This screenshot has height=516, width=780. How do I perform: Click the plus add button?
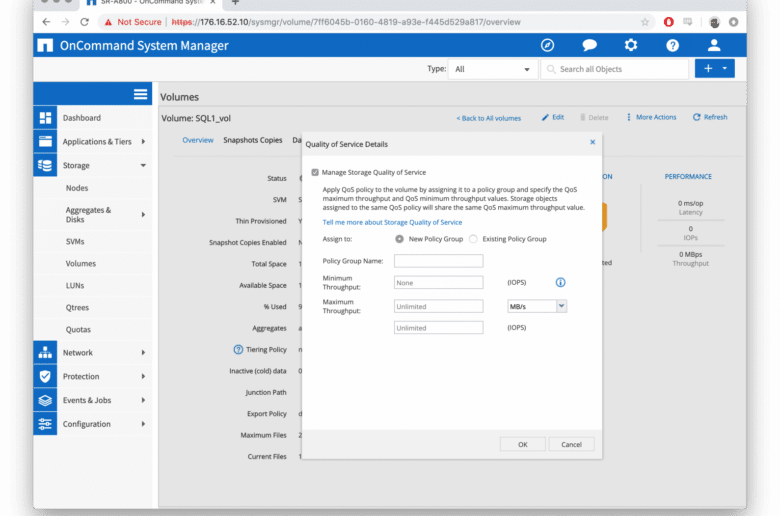[x=708, y=69]
